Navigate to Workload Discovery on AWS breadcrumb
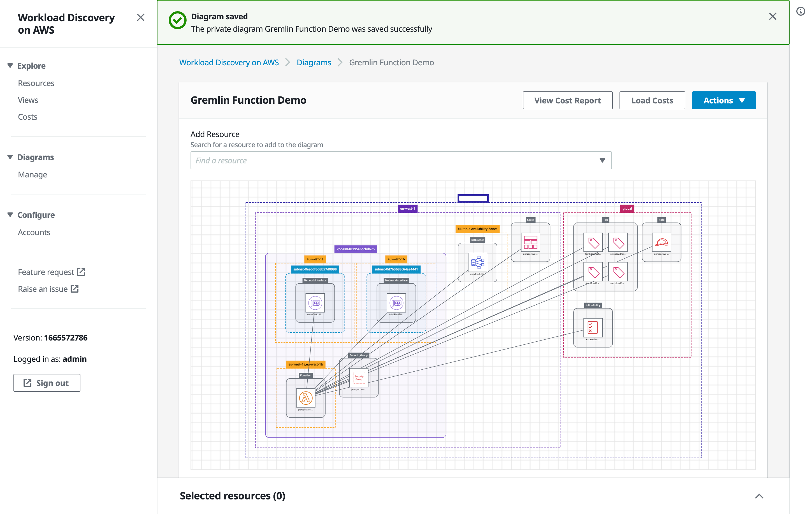 click(229, 62)
